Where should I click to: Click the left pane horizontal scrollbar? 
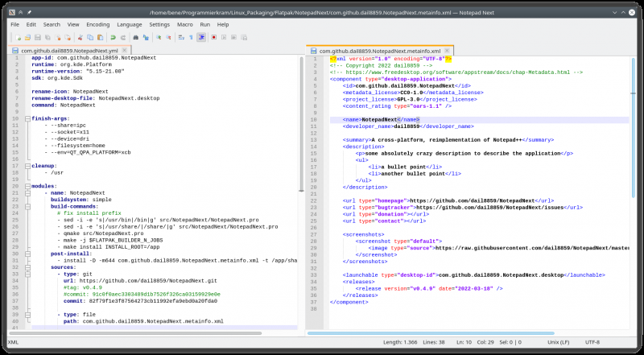[x=135, y=333]
